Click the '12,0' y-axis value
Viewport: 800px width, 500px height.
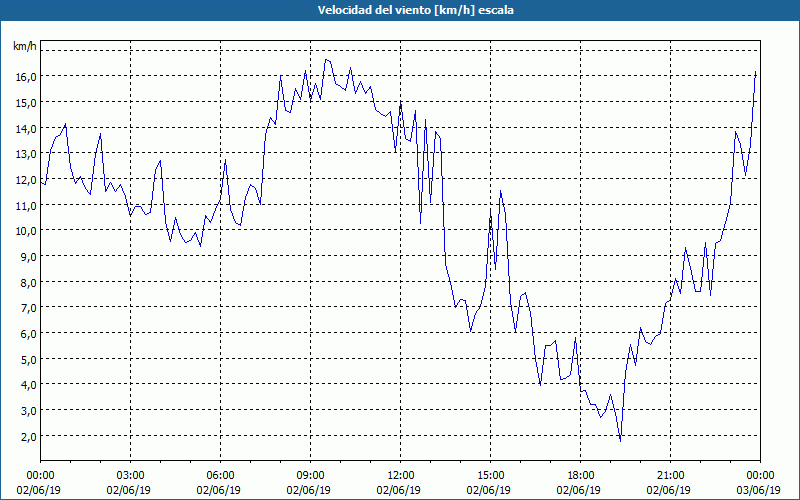point(27,180)
